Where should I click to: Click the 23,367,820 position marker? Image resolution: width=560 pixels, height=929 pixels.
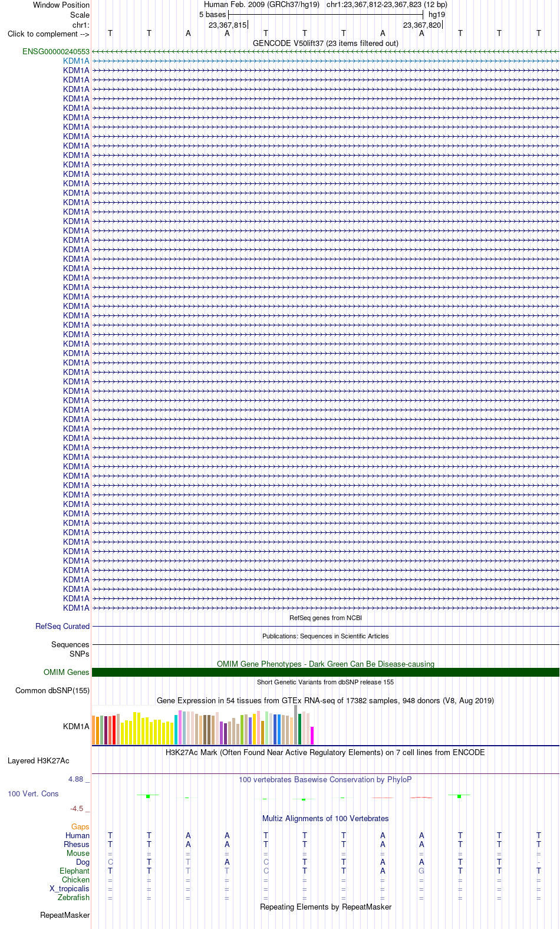pyautogui.click(x=422, y=25)
